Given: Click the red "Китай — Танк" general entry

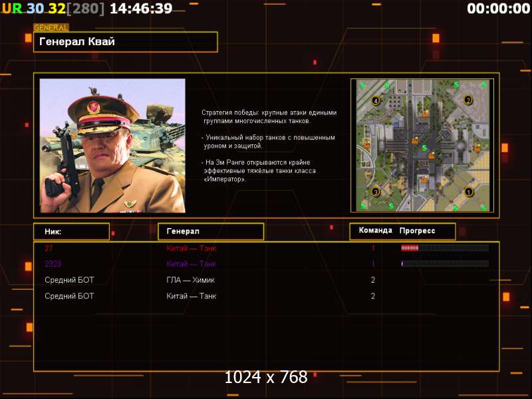Looking at the screenshot, I should coord(192,248).
